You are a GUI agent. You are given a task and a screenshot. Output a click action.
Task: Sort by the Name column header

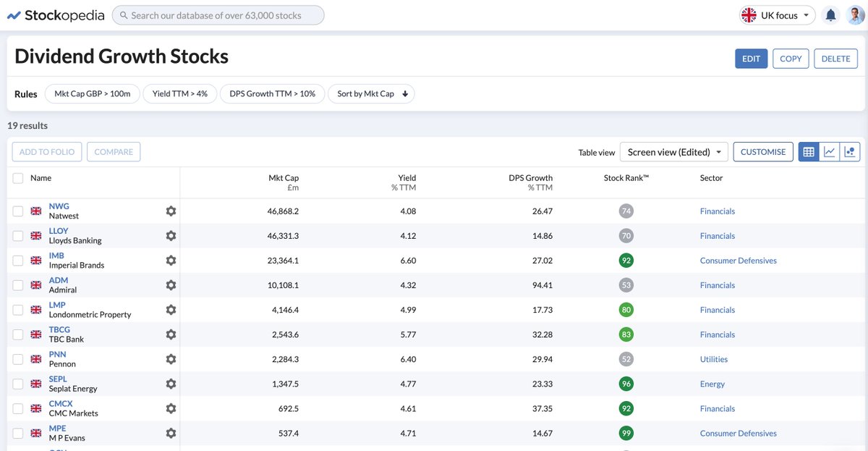coord(41,178)
